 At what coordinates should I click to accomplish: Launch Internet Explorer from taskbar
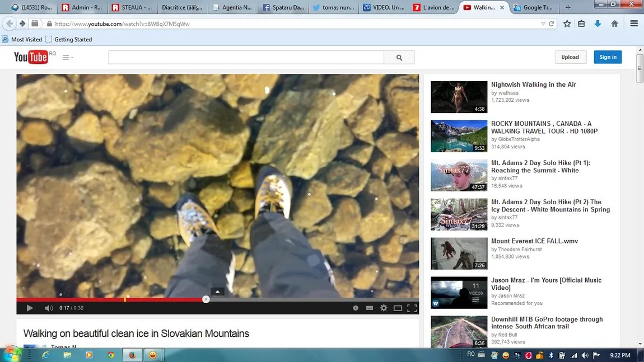point(45,355)
